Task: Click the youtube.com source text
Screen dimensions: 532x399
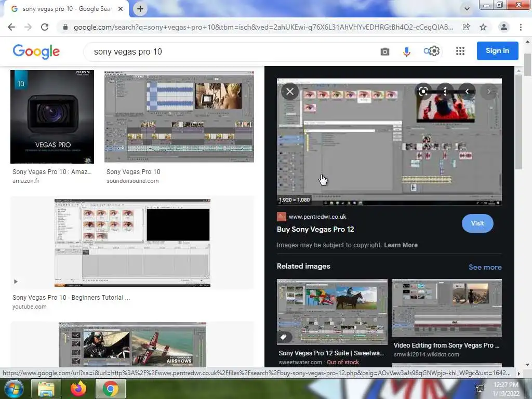Action: pyautogui.click(x=30, y=307)
